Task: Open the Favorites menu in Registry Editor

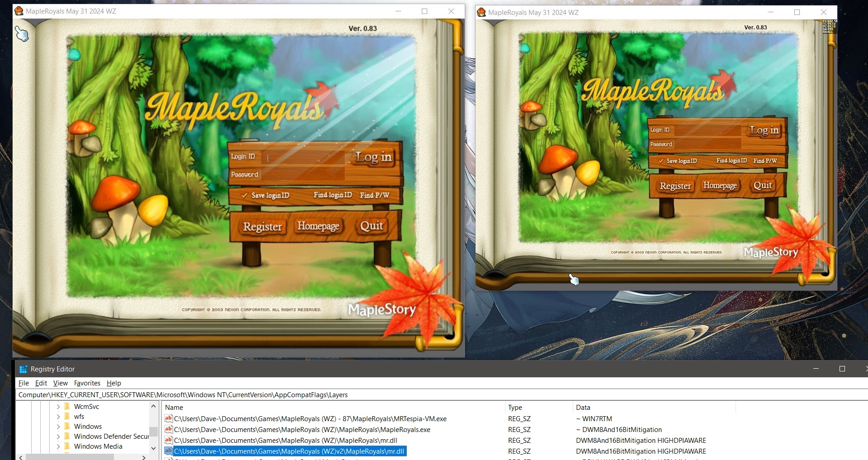Action: [x=87, y=383]
